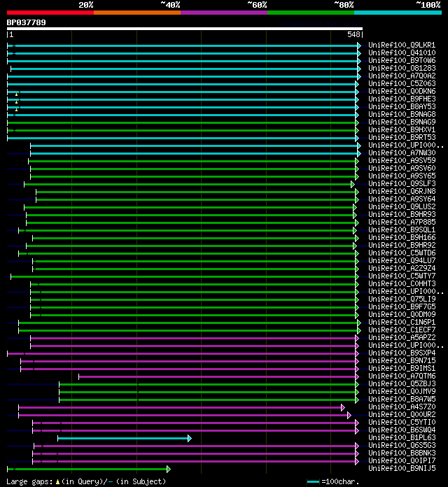Click the green alignment bar for A9SY65
448x487 pixels.
[193, 177]
